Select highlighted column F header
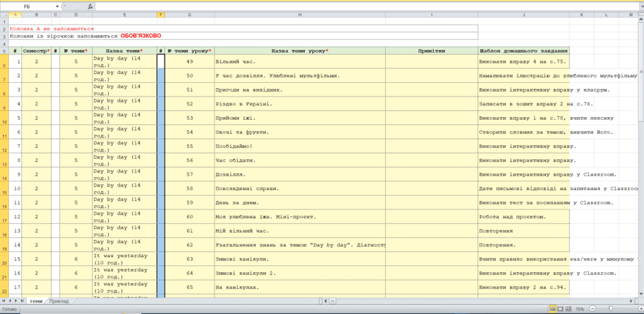Screen dimensions: 644x314 pos(161,15)
